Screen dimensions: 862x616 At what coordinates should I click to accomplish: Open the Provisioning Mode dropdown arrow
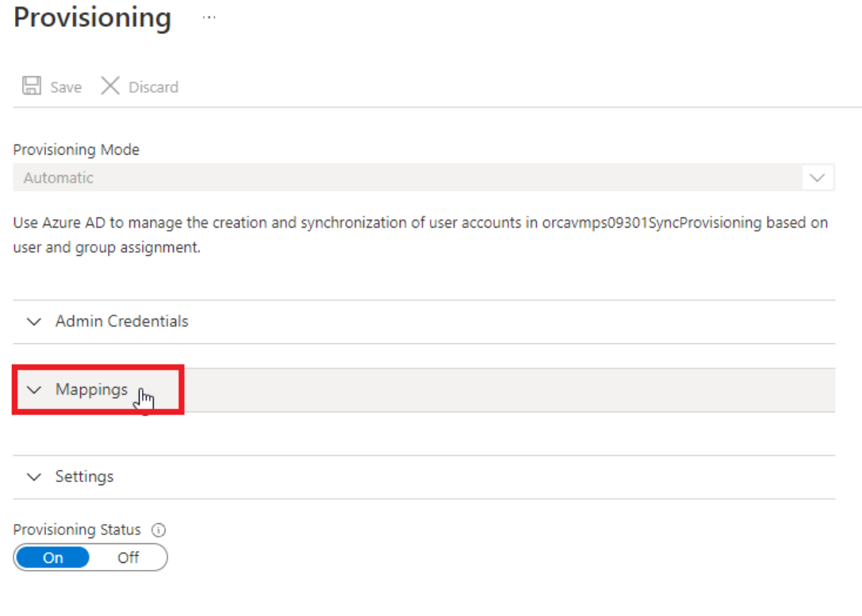(x=817, y=178)
